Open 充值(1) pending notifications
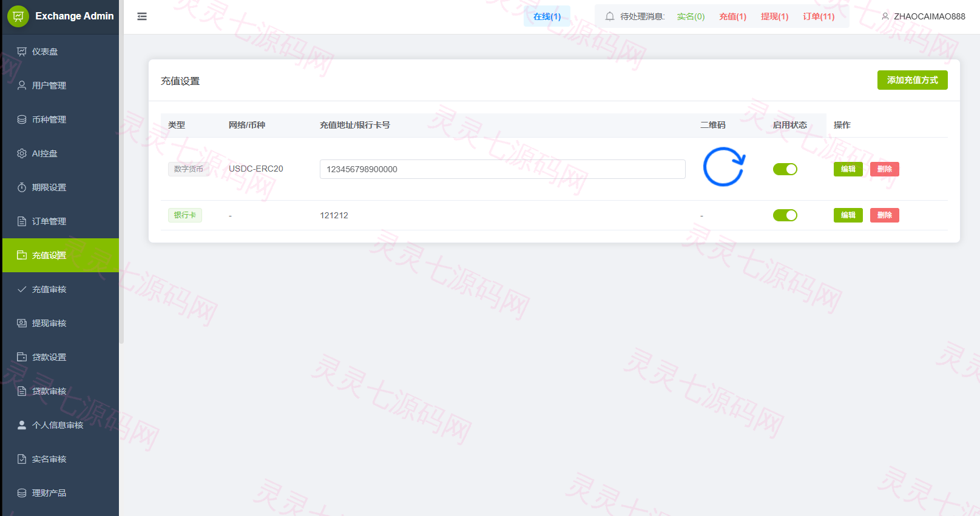Viewport: 980px width, 516px height. 732,16
